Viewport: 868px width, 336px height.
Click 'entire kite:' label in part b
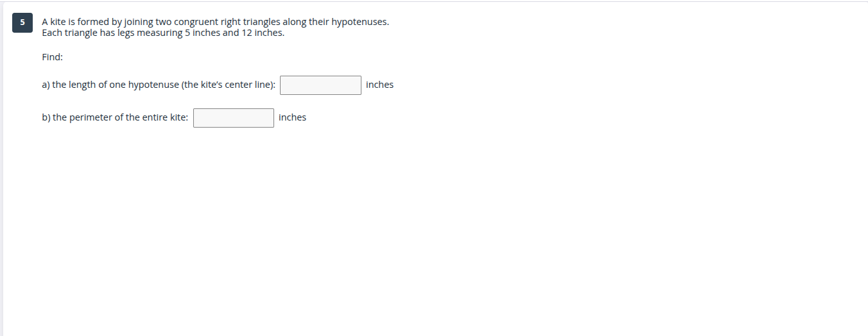pos(163,117)
